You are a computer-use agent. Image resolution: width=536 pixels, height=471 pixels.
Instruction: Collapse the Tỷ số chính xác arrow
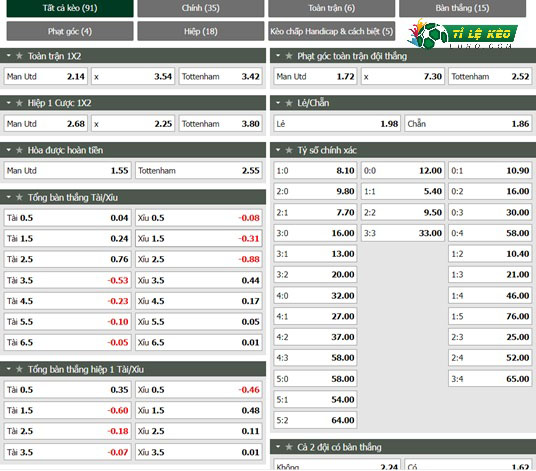tap(278, 150)
